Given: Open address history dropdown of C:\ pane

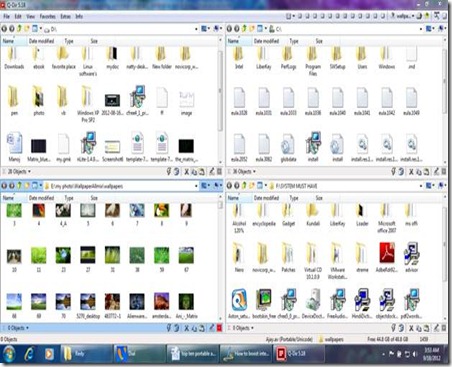Looking at the screenshot, I should point(421,29).
